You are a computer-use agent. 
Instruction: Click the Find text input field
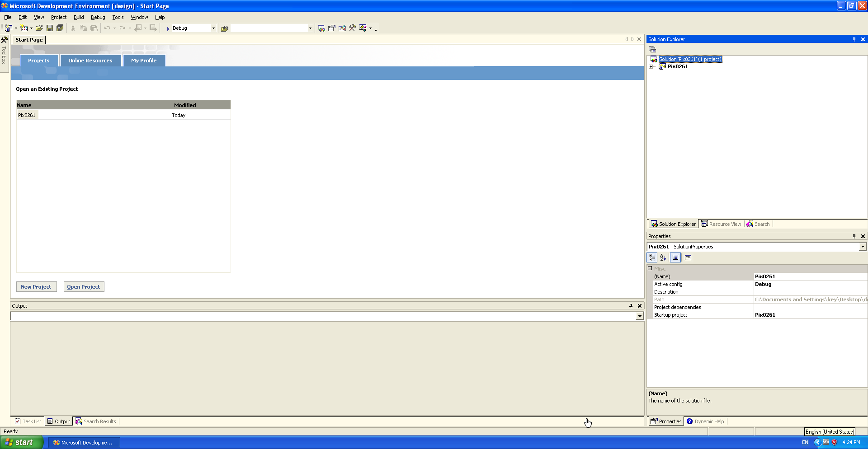click(269, 28)
